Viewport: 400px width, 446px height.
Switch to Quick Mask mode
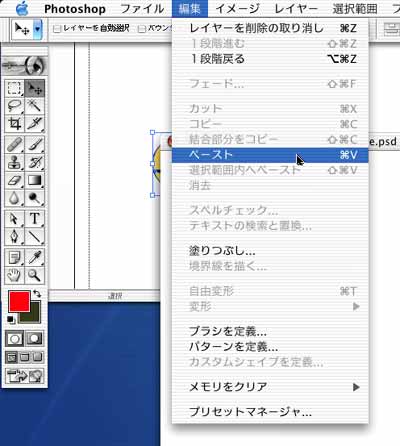tap(34, 339)
